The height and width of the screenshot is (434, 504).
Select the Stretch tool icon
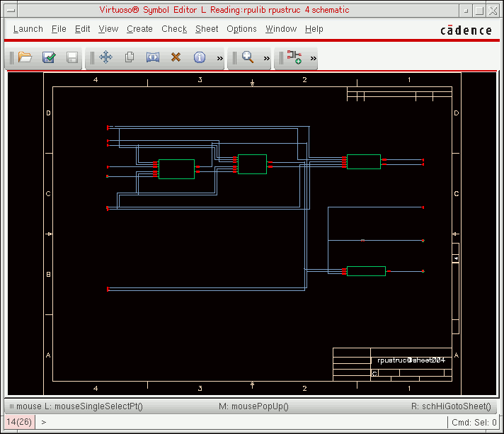[x=153, y=57]
